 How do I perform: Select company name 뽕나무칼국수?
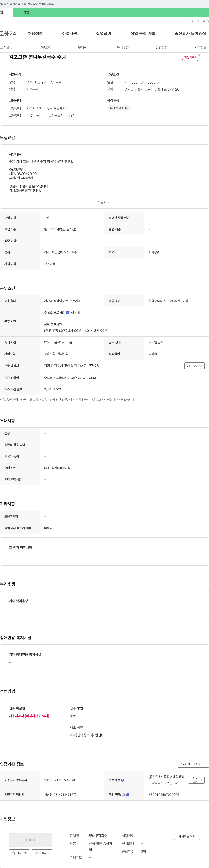[x=98, y=836]
